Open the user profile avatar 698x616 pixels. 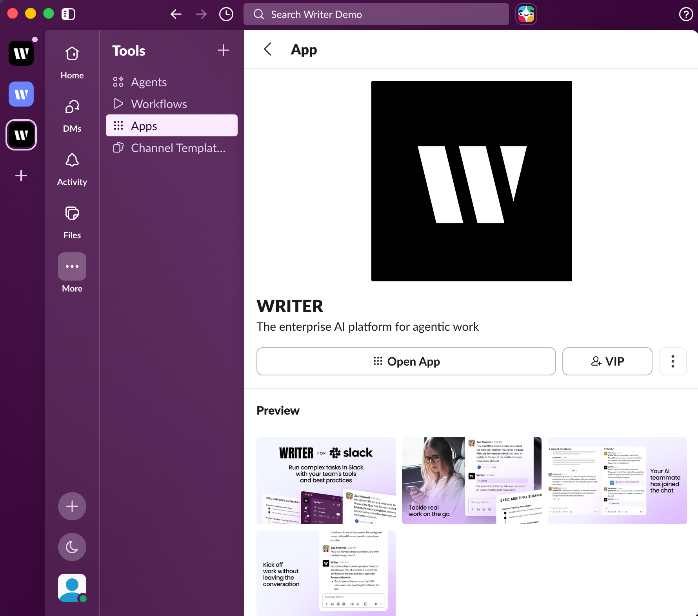(x=72, y=588)
